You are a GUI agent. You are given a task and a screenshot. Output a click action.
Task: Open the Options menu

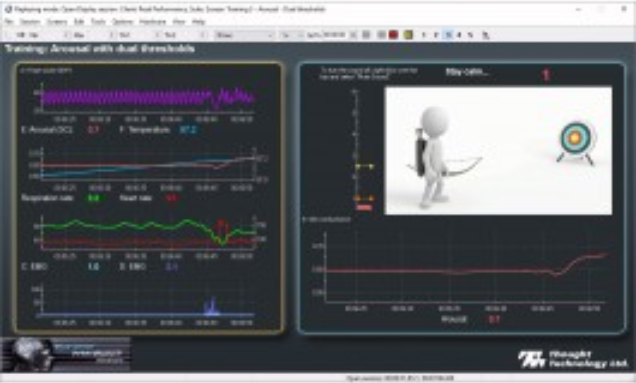pos(122,22)
